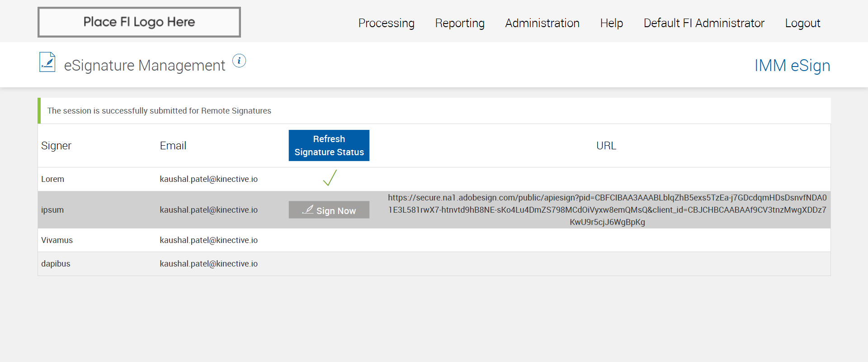Click the green checkmark for Lorem
Screen dimensions: 868x362
pyautogui.click(x=330, y=178)
